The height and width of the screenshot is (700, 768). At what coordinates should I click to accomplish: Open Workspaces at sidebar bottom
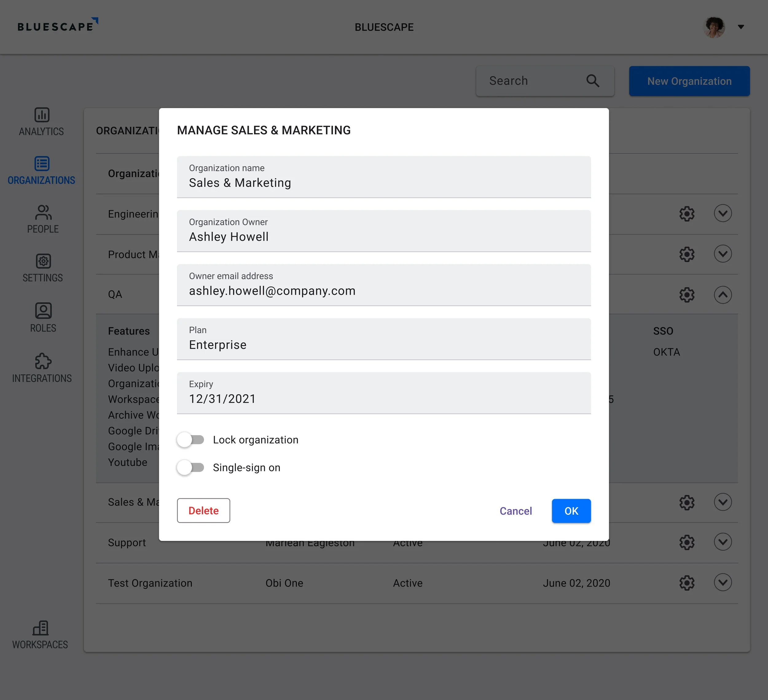tap(40, 628)
